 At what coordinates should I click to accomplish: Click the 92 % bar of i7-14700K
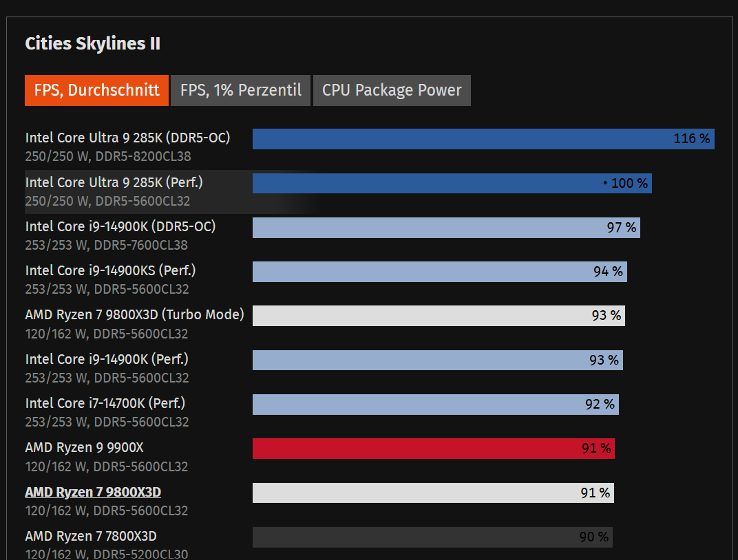click(436, 405)
